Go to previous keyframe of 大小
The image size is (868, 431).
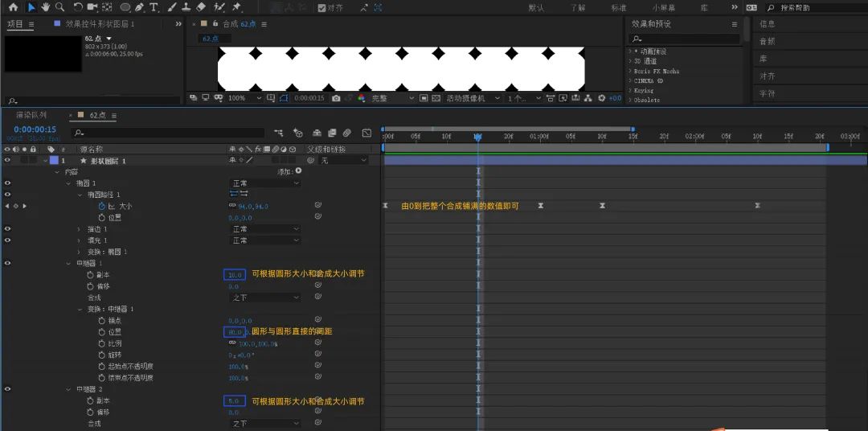click(7, 206)
